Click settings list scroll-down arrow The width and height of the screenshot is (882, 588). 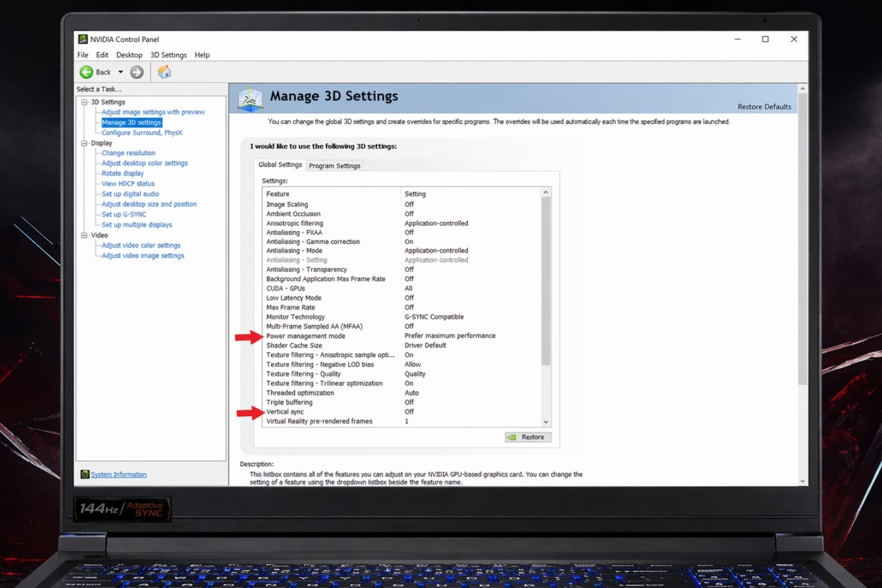click(546, 422)
